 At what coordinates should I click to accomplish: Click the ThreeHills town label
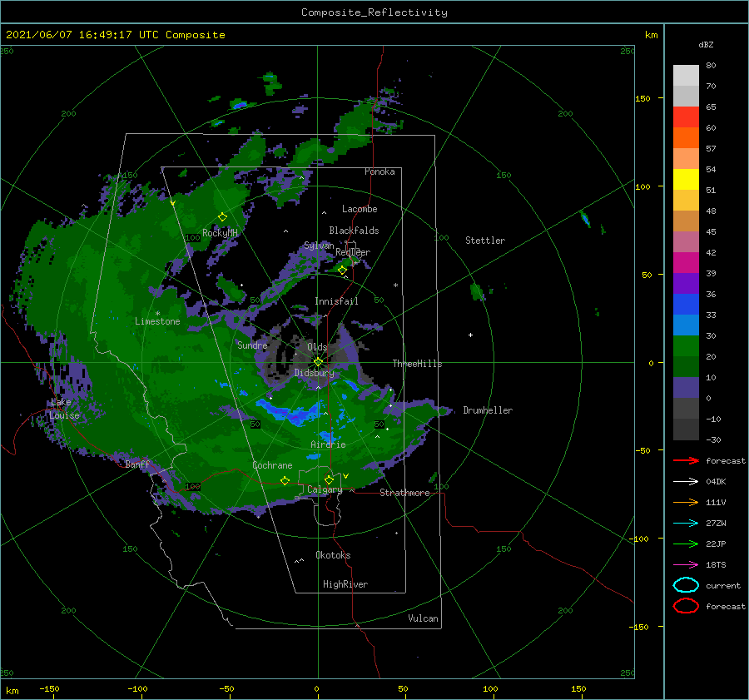pos(417,364)
